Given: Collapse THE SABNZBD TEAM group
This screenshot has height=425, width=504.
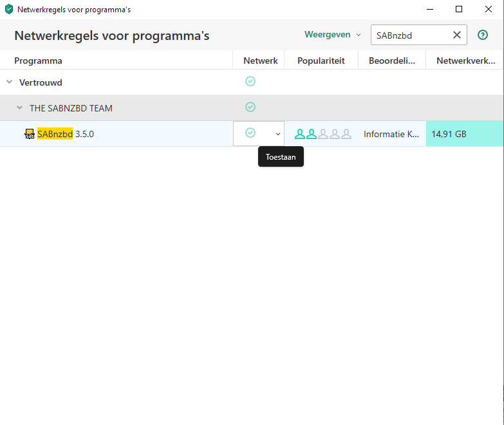Looking at the screenshot, I should [19, 108].
